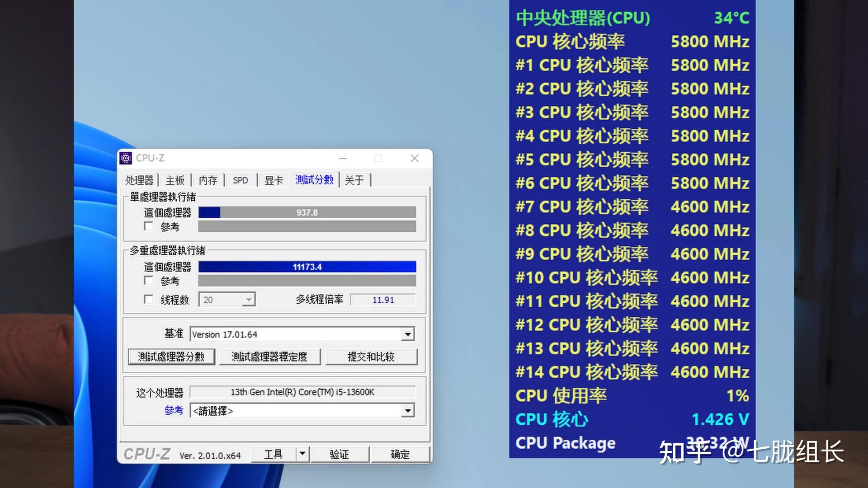Image resolution: width=868 pixels, height=488 pixels.
Task: Click the 提交和比较 button
Action: tap(371, 357)
